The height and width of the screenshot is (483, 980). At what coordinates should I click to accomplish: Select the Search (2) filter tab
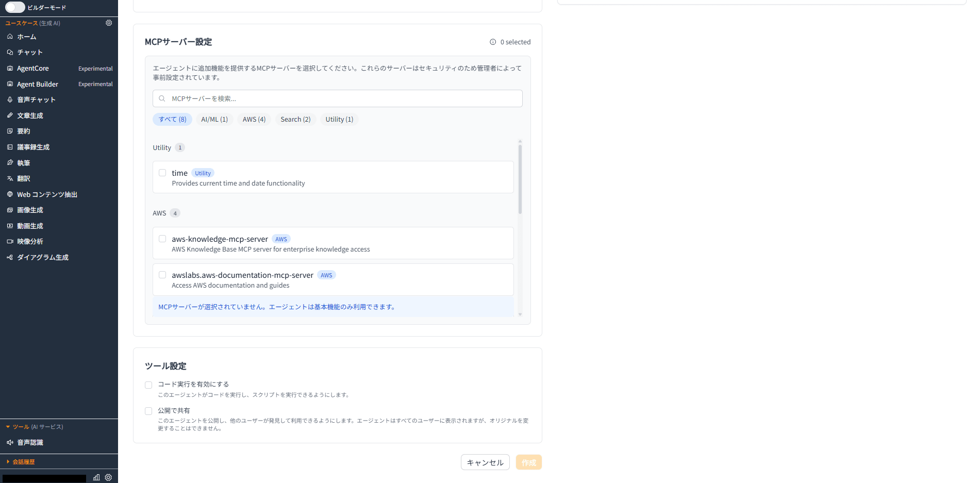tap(295, 120)
